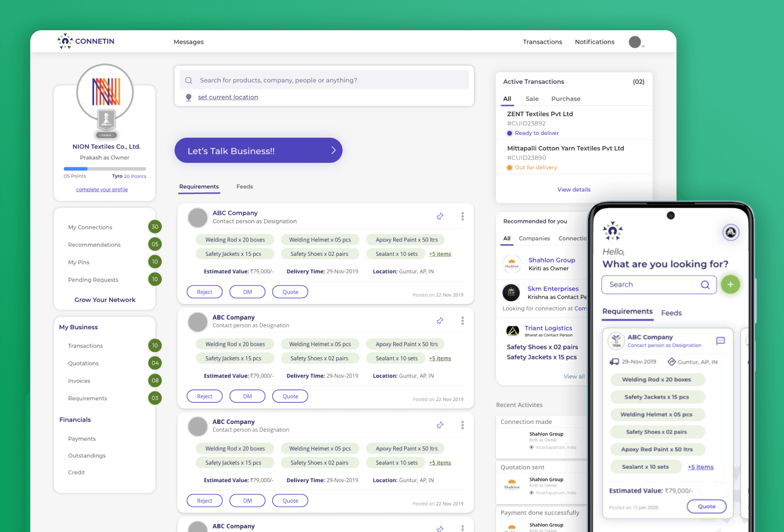The width and height of the screenshot is (784, 532).
Task: Tap the search magnifier icon on phone
Action: [705, 284]
